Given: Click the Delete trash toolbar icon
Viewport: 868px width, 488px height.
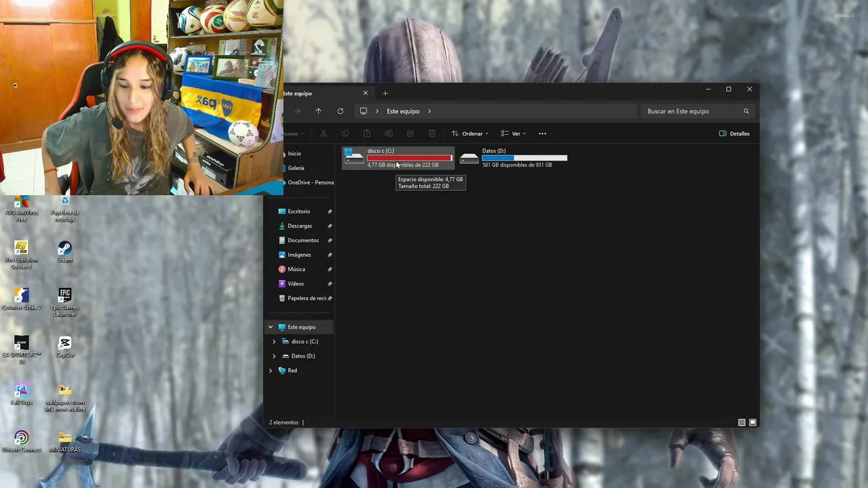Looking at the screenshot, I should coord(432,134).
